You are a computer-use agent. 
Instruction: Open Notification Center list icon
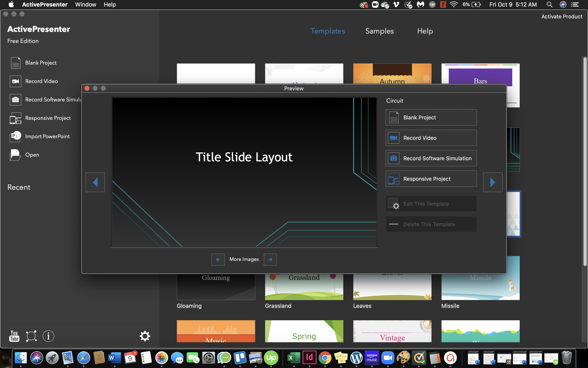coord(575,5)
